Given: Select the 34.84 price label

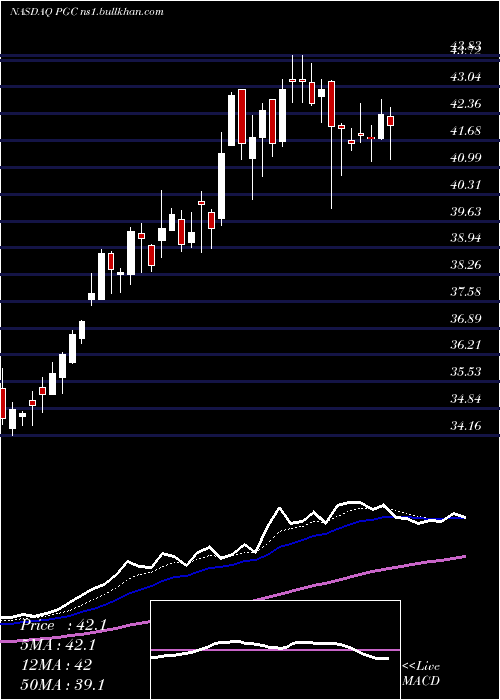Looking at the screenshot, I should 466,398.
